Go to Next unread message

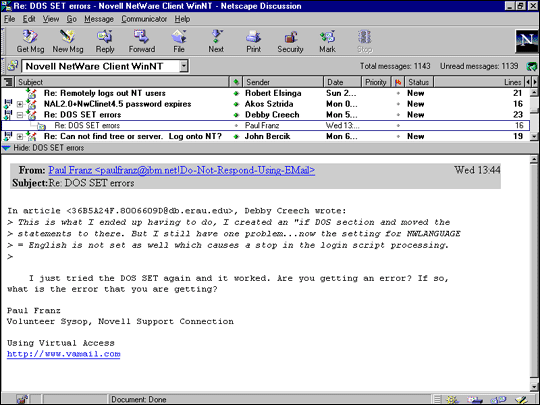pos(216,41)
